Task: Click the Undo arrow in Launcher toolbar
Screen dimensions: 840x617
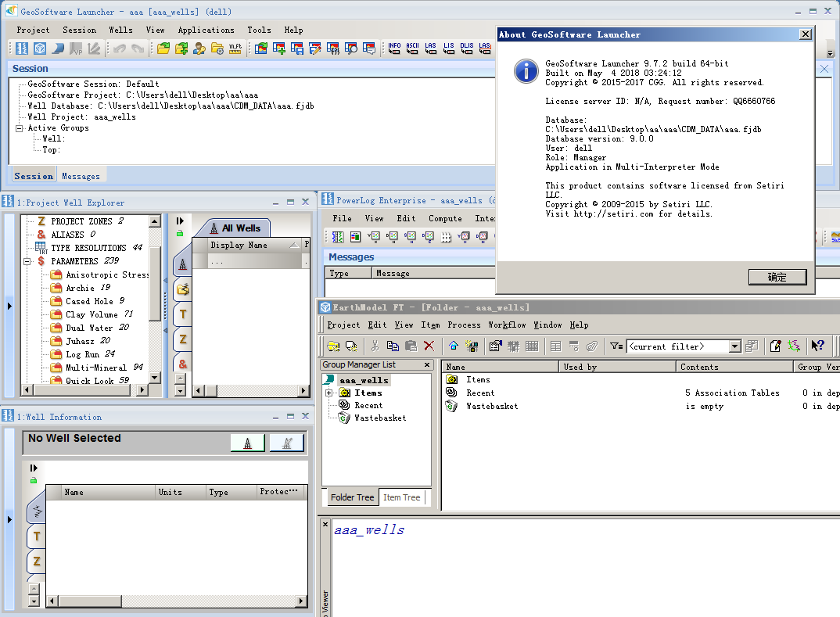Action: pyautogui.click(x=120, y=48)
